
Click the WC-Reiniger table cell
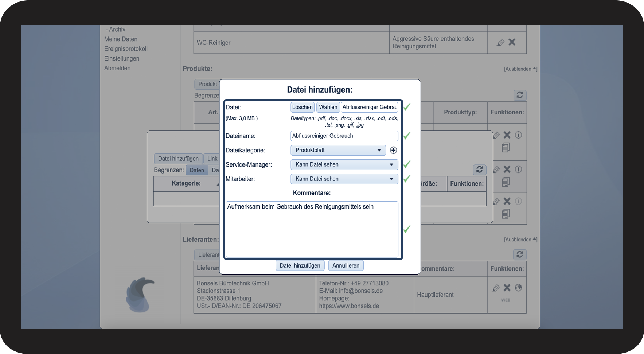(x=292, y=43)
